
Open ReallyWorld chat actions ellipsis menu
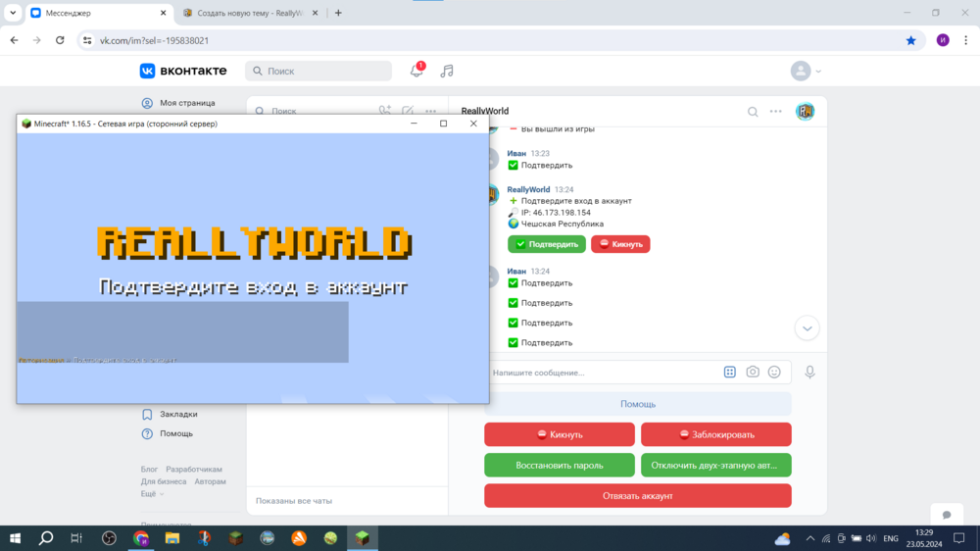(x=775, y=112)
